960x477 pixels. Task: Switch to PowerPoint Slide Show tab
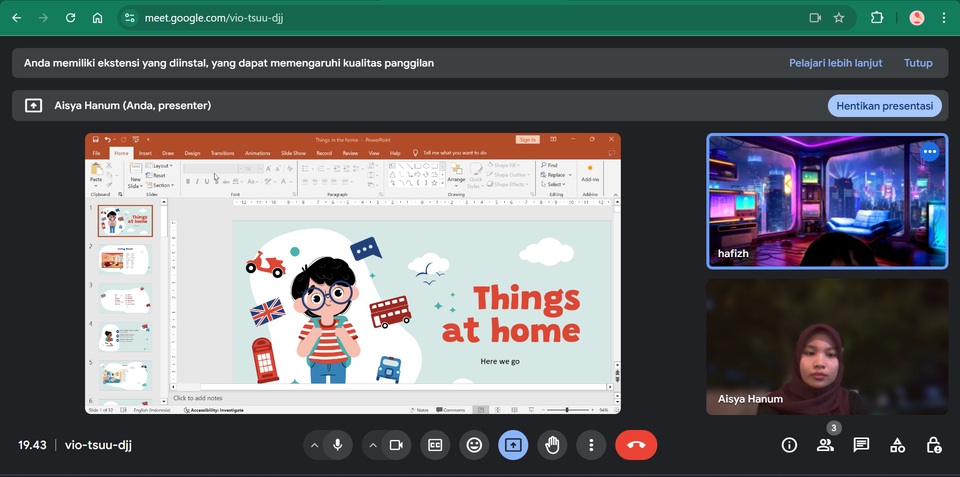pyautogui.click(x=293, y=153)
